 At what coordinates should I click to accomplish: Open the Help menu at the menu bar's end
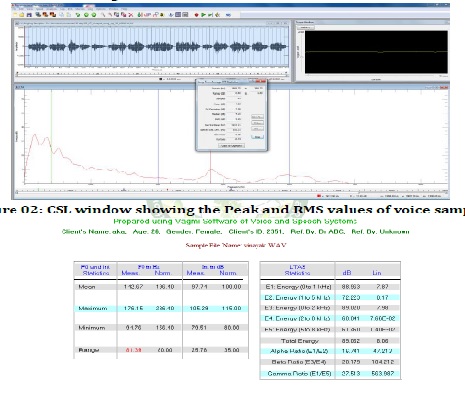coord(124,9)
